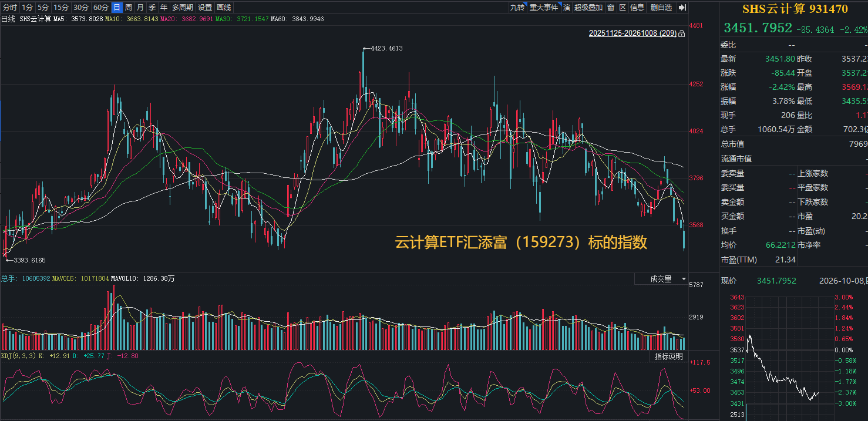Switch to the 分时 intraday chart tab
Image resolution: width=868 pixels, height=421 pixels.
(9, 8)
